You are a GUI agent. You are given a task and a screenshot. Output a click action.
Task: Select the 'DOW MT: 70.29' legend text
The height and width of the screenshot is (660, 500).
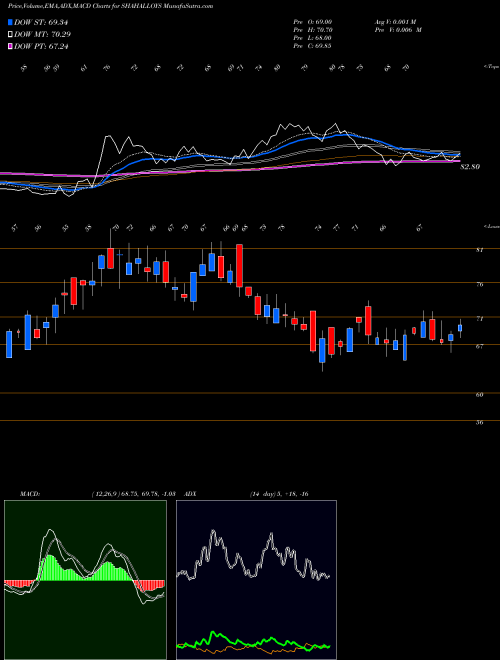coord(43,35)
